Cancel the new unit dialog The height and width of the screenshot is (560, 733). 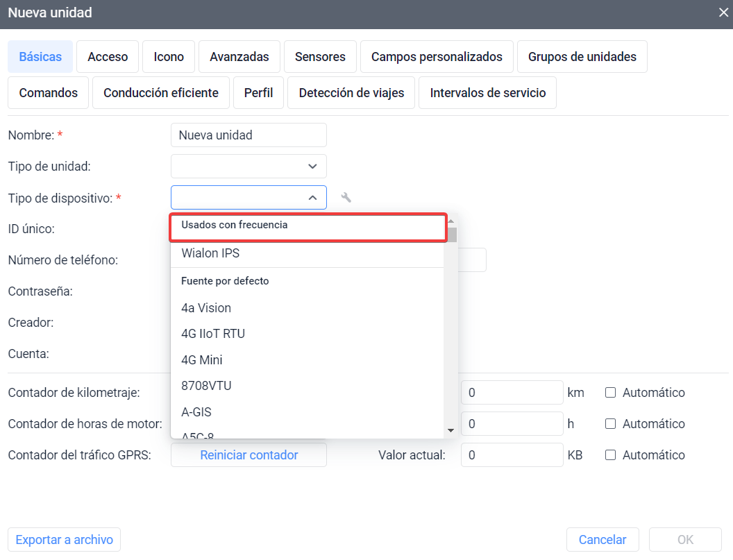[602, 539]
